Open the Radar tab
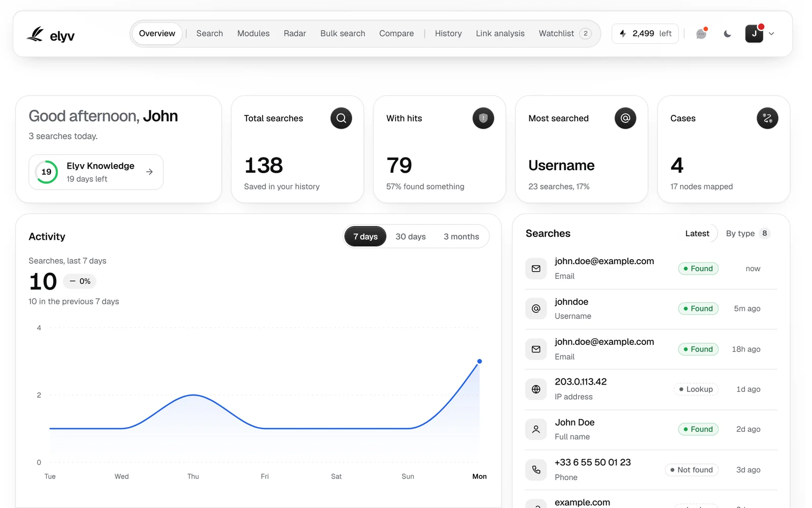 tap(295, 34)
